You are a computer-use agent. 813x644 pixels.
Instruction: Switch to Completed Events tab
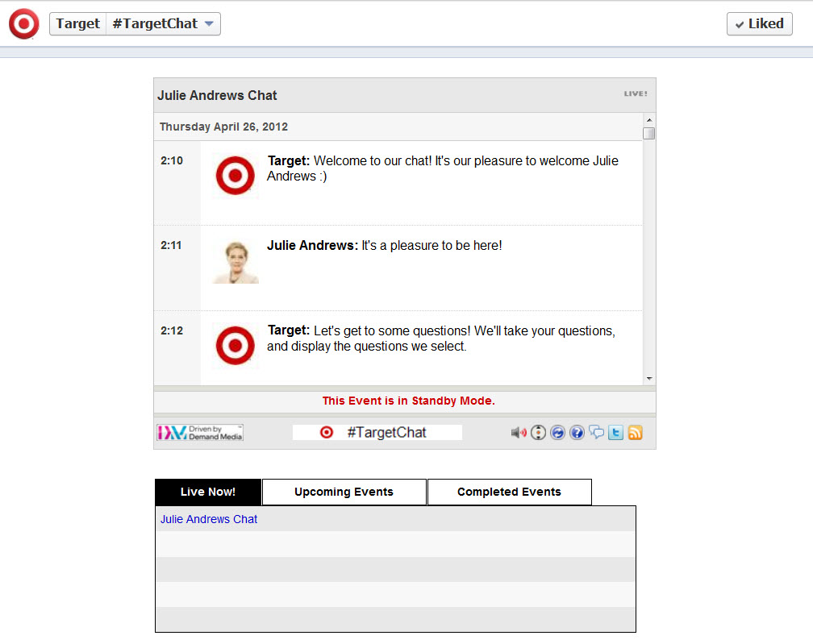click(509, 492)
